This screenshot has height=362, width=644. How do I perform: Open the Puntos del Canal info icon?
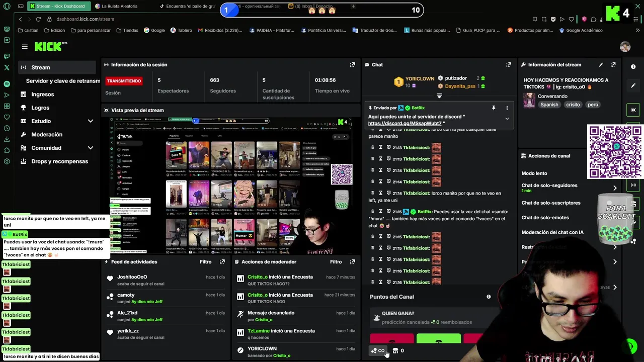point(488,297)
